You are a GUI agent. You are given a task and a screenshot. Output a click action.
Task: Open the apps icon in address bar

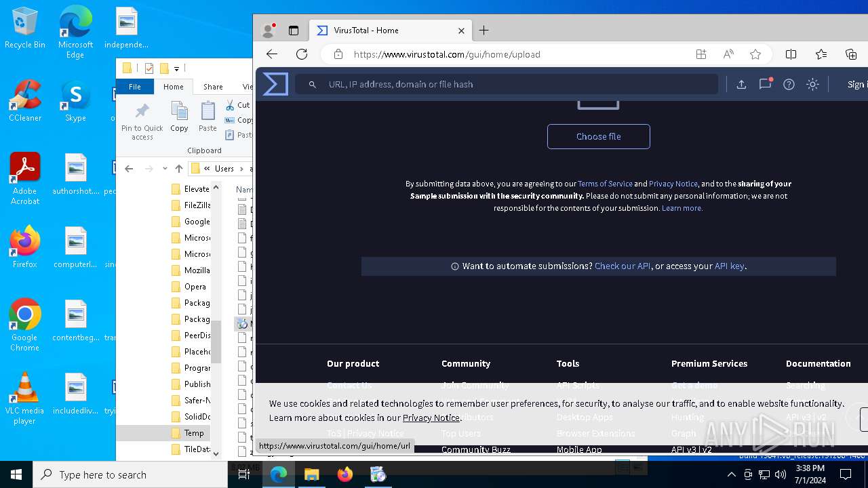[x=701, y=54]
